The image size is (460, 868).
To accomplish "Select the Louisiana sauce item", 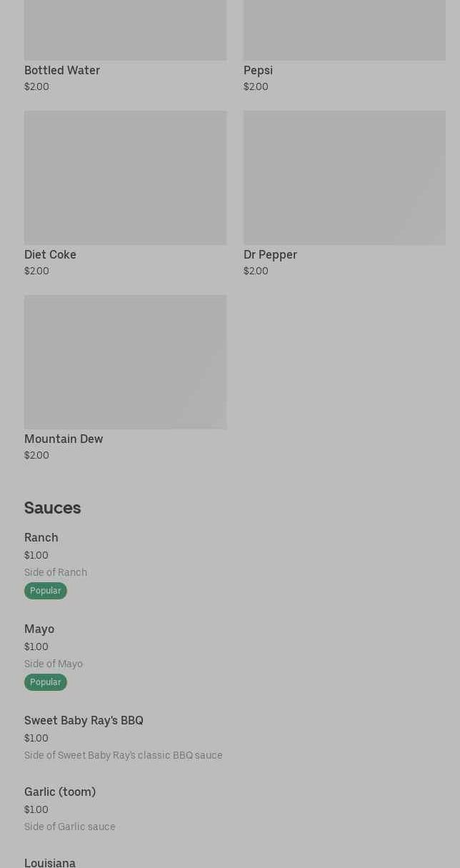I will 50,862.
